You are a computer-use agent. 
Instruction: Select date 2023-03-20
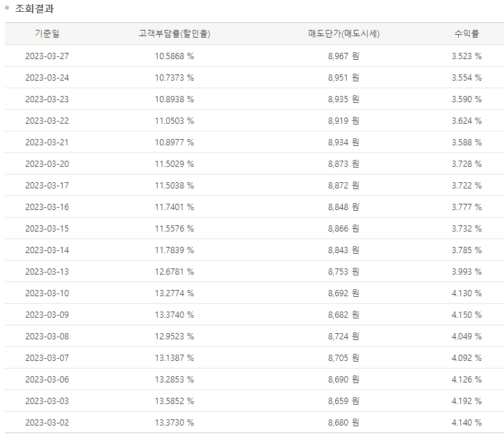47,163
